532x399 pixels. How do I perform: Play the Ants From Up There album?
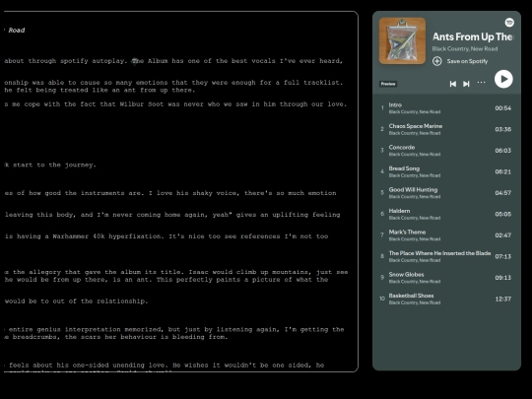pos(503,79)
